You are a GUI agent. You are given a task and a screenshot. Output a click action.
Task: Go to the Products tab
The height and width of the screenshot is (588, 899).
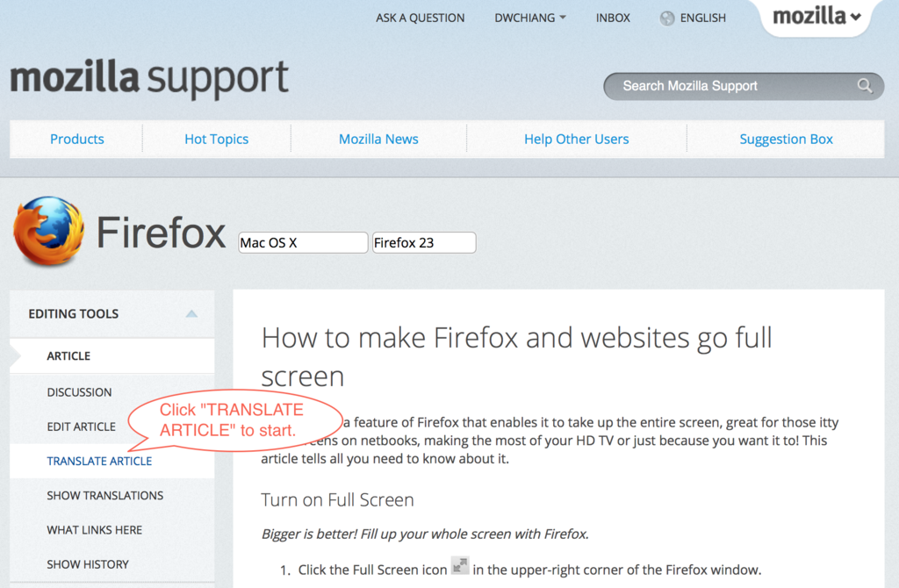coord(77,139)
